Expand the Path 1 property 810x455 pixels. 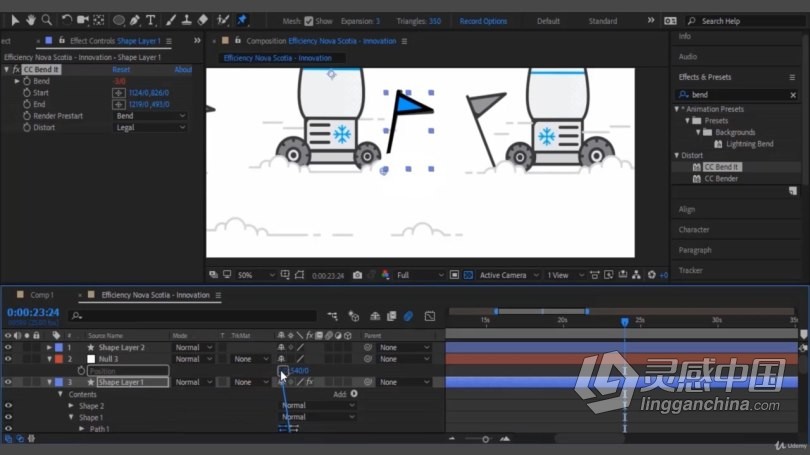click(82, 429)
